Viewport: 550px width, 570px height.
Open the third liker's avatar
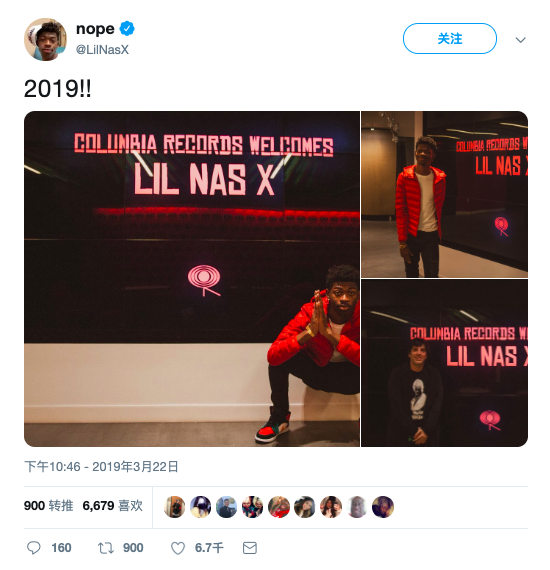tap(226, 507)
